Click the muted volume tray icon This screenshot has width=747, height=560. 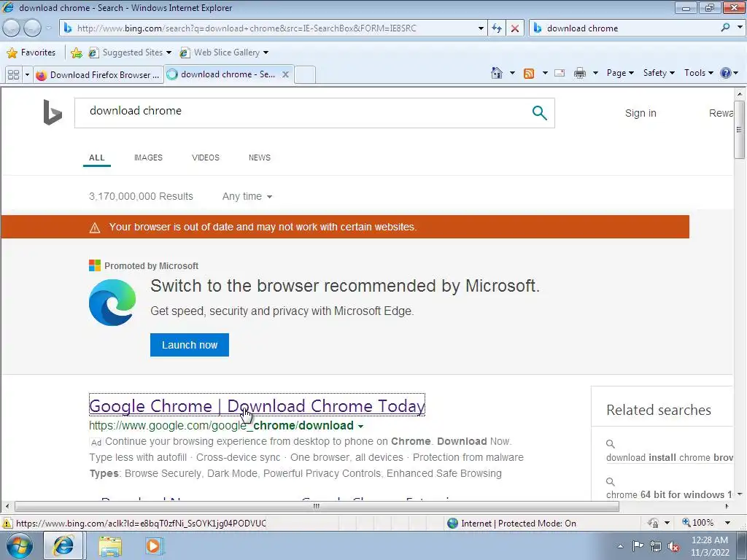pos(673,546)
